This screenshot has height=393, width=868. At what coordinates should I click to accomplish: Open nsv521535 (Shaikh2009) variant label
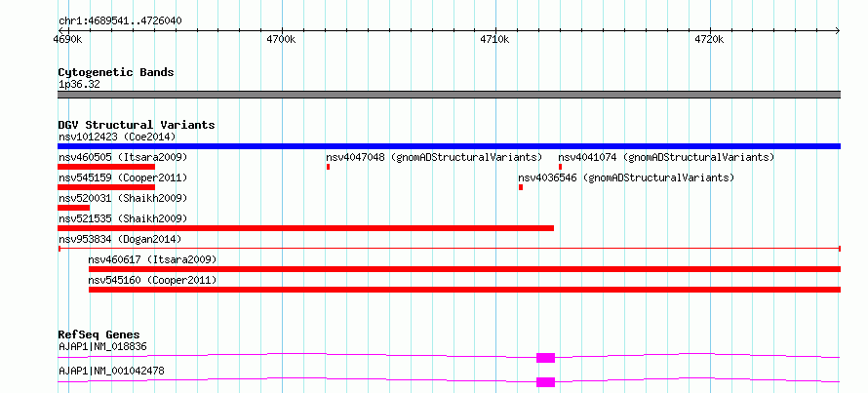(123, 218)
